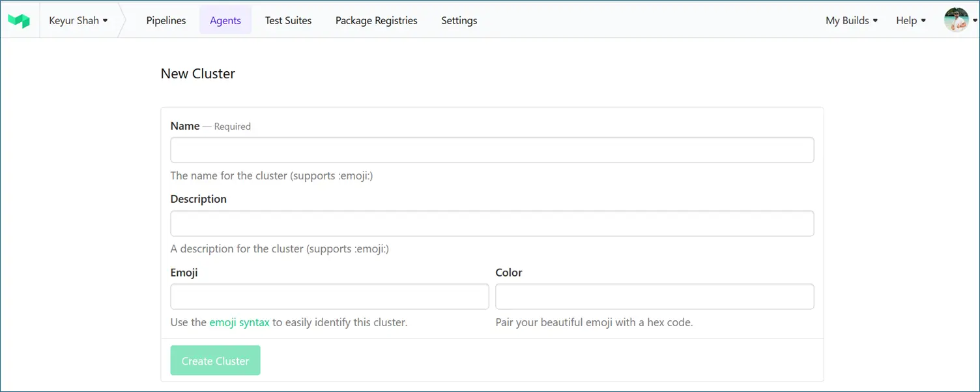Open the avatar dropdown caret
Viewport: 980px width, 392px height.
tap(975, 20)
